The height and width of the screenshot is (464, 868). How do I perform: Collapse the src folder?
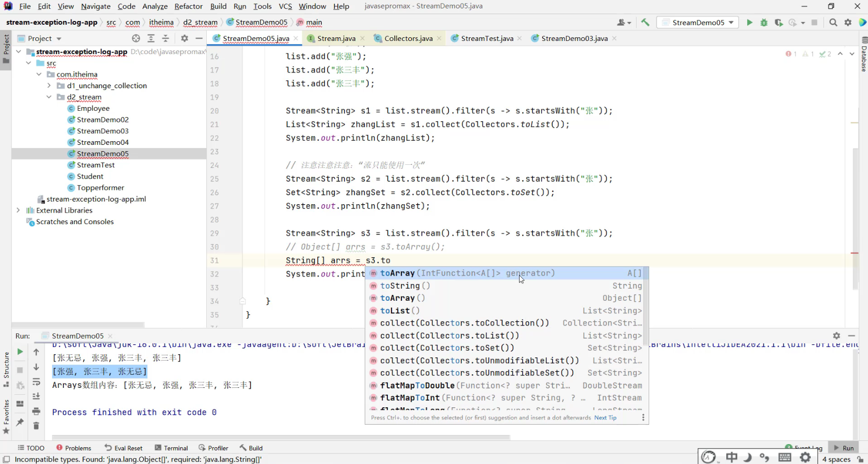tap(29, 63)
